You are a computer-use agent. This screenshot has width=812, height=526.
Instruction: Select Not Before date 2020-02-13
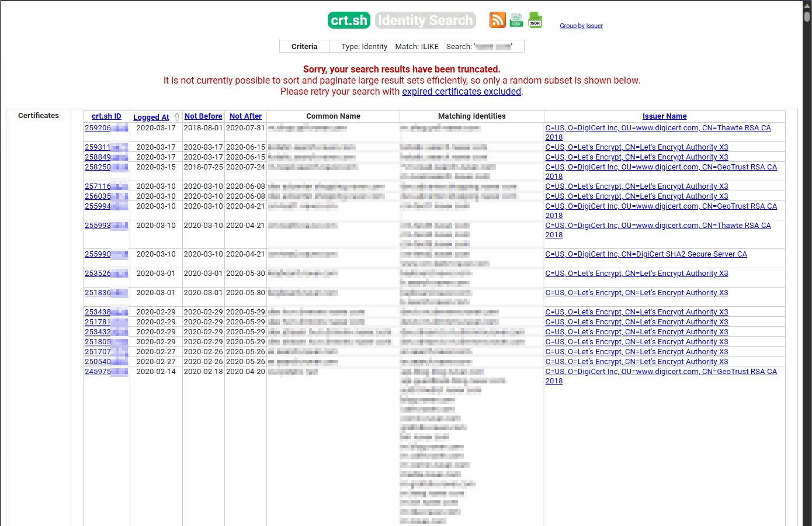(203, 372)
